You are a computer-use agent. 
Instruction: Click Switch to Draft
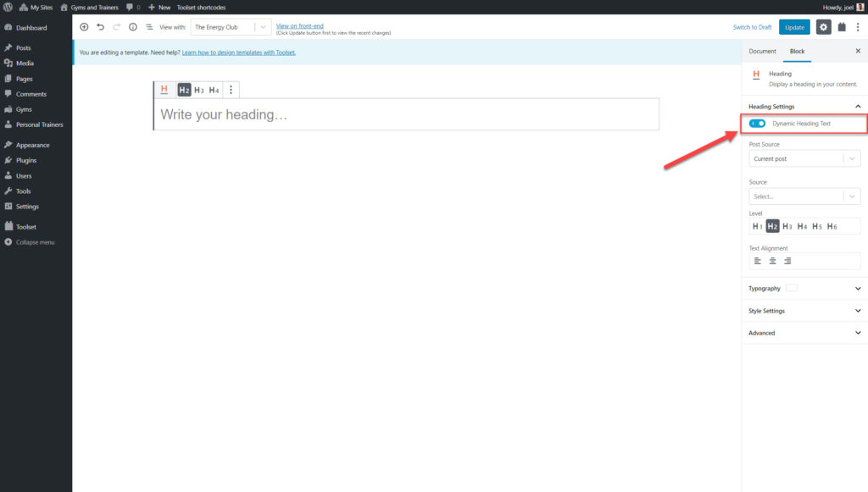coord(753,27)
